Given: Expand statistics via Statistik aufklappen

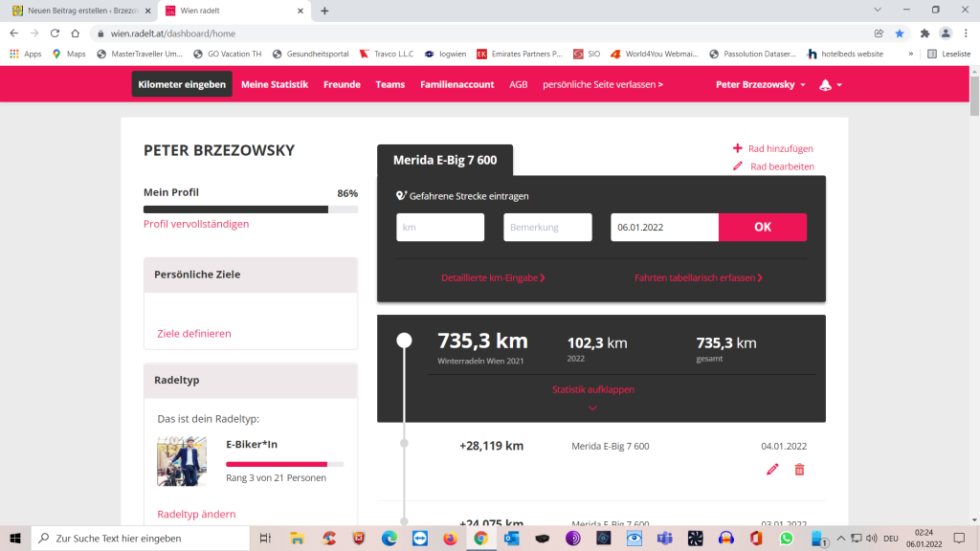Looking at the screenshot, I should [593, 389].
